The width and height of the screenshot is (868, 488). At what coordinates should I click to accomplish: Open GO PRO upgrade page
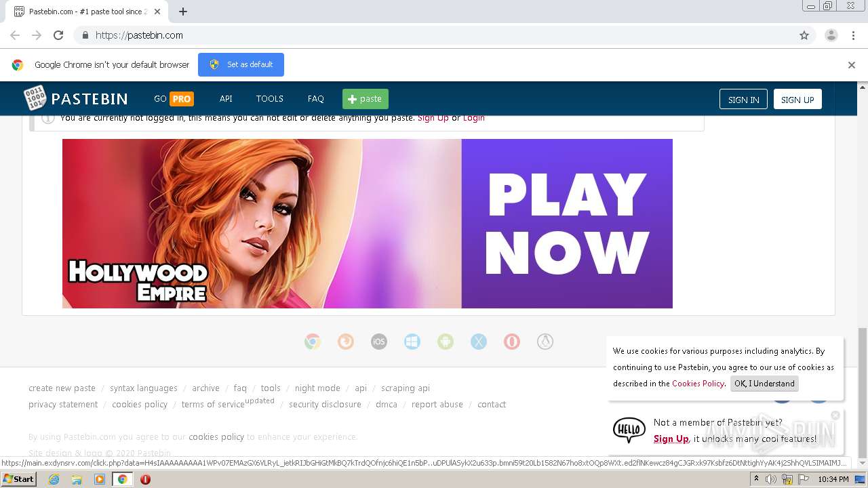(x=173, y=98)
